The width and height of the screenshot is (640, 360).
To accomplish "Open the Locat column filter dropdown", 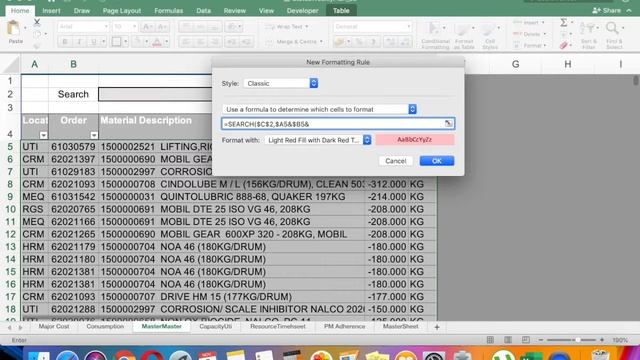I will tap(43, 135).
